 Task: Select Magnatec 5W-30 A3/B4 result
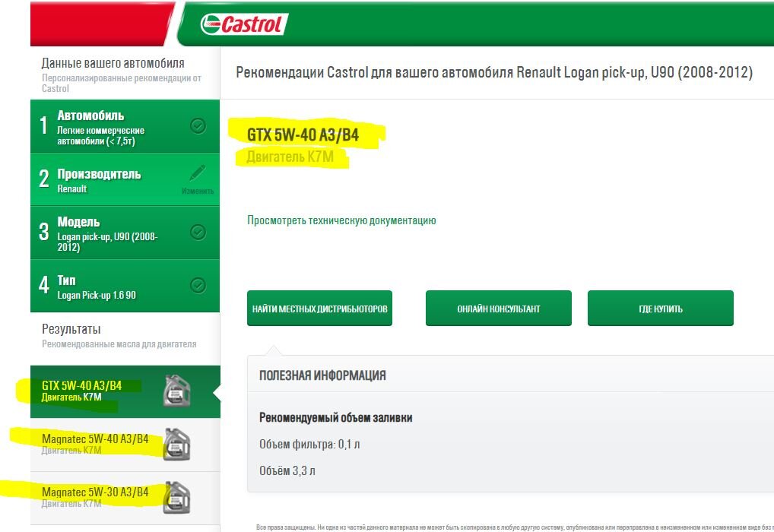125,498
